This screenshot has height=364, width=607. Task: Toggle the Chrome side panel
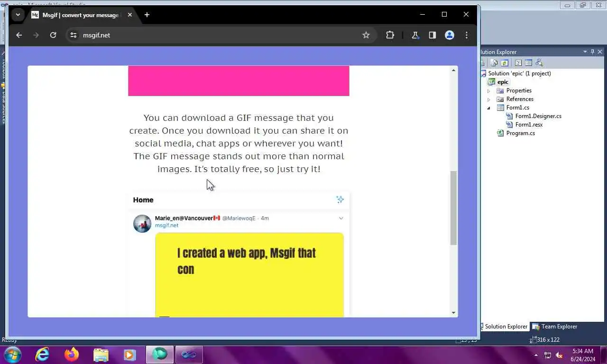(x=432, y=35)
